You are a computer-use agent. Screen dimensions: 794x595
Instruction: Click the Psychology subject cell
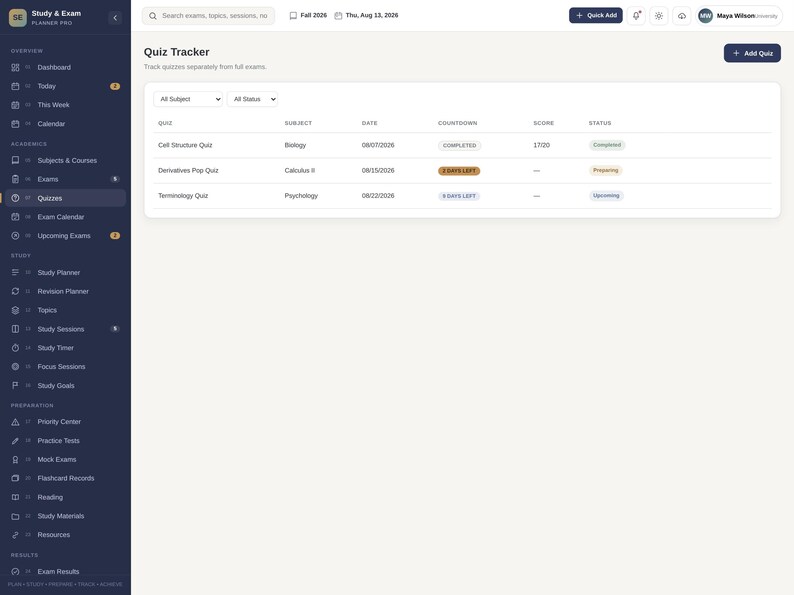(301, 196)
